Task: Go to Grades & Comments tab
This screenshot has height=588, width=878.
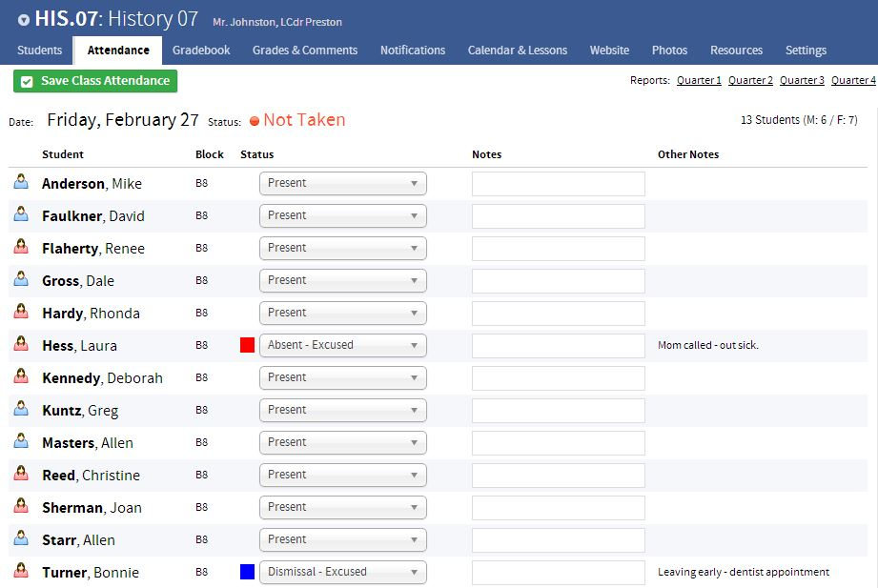Action: [x=305, y=51]
